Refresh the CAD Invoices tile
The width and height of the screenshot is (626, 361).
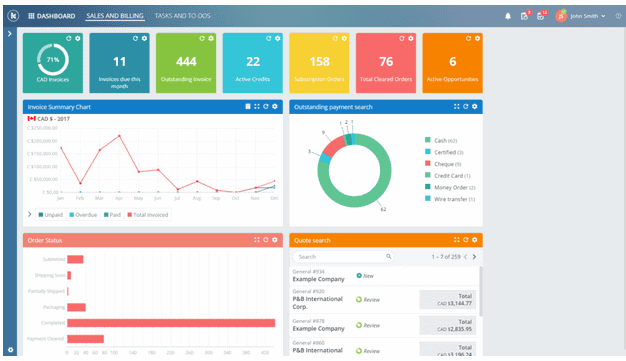coord(69,38)
